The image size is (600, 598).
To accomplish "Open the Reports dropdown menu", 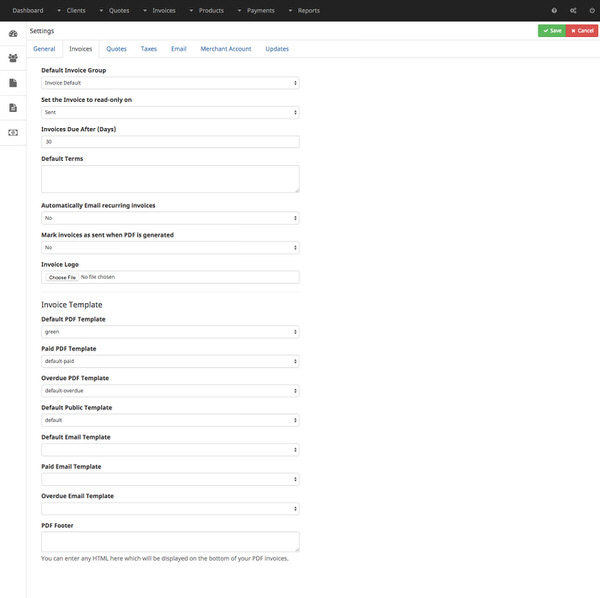I will pos(305,11).
